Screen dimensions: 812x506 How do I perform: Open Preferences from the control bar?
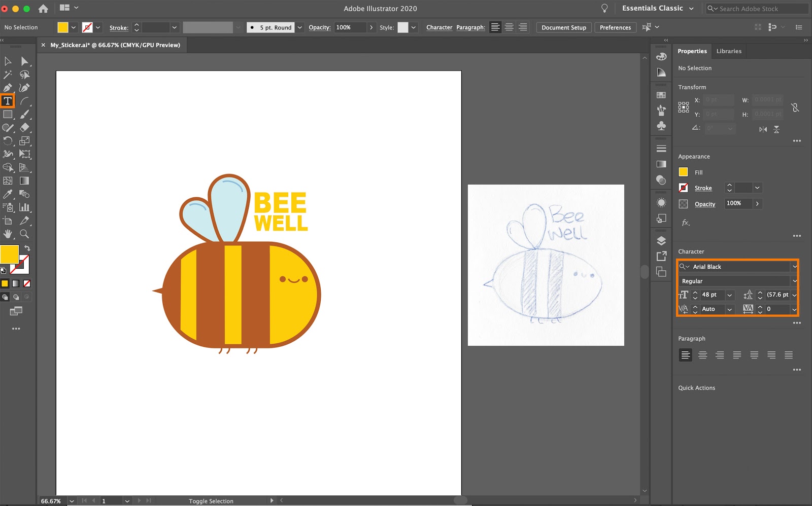[x=615, y=27]
